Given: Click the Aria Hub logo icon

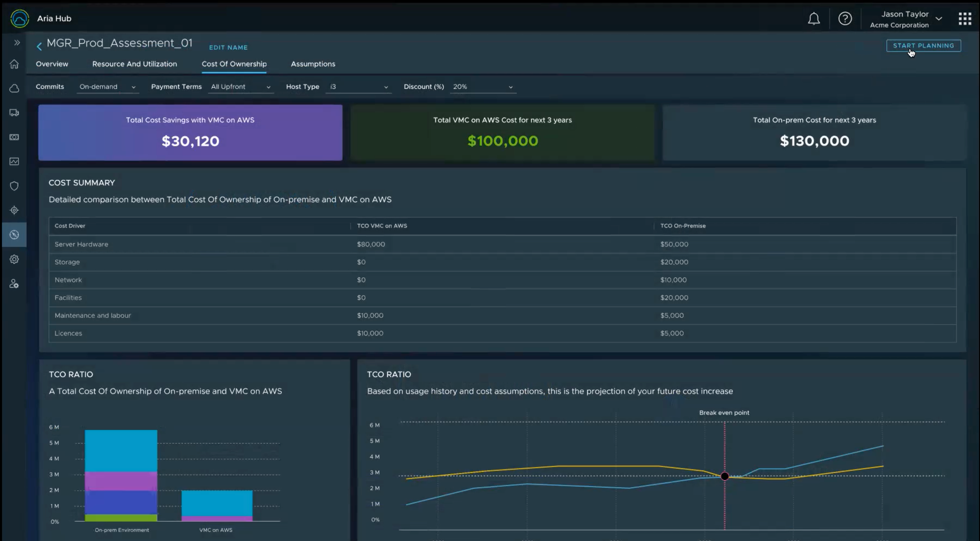Looking at the screenshot, I should pyautogui.click(x=20, y=18).
